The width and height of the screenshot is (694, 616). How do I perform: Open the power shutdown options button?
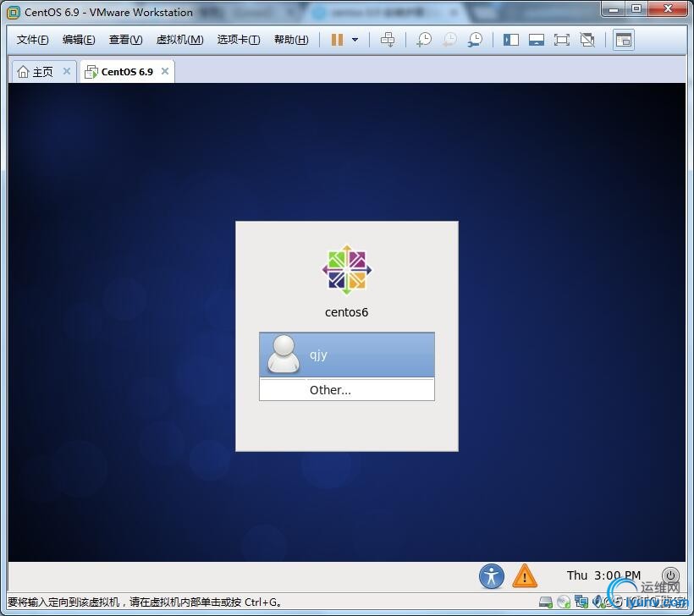[x=670, y=575]
